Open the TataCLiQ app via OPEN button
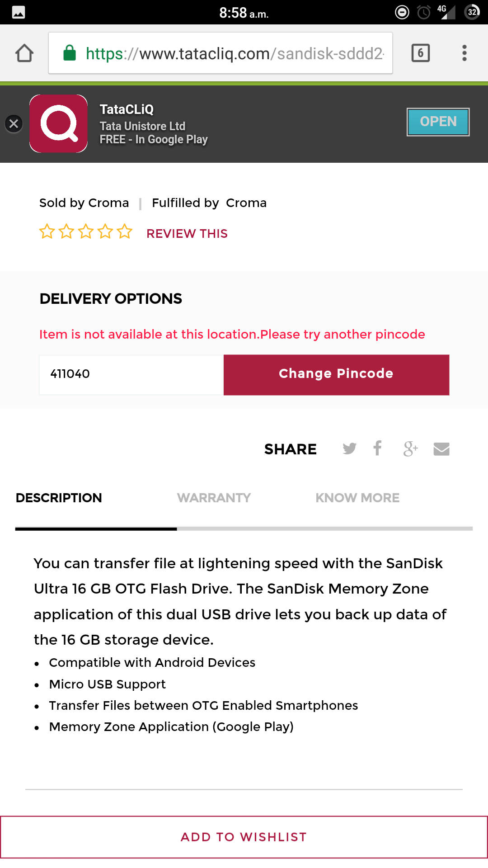The image size is (488, 868). (438, 122)
